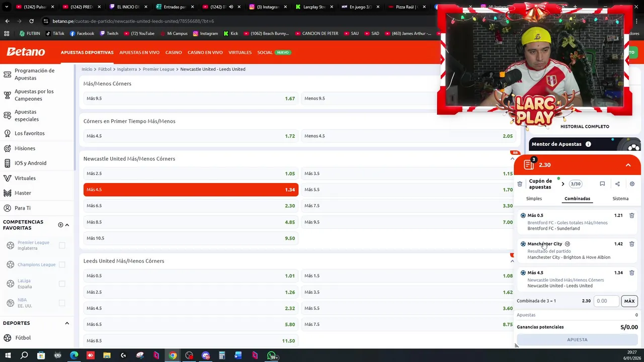Image resolution: width=644 pixels, height=362 pixels.
Task: Open betting coupon settings gear
Action: click(x=632, y=184)
